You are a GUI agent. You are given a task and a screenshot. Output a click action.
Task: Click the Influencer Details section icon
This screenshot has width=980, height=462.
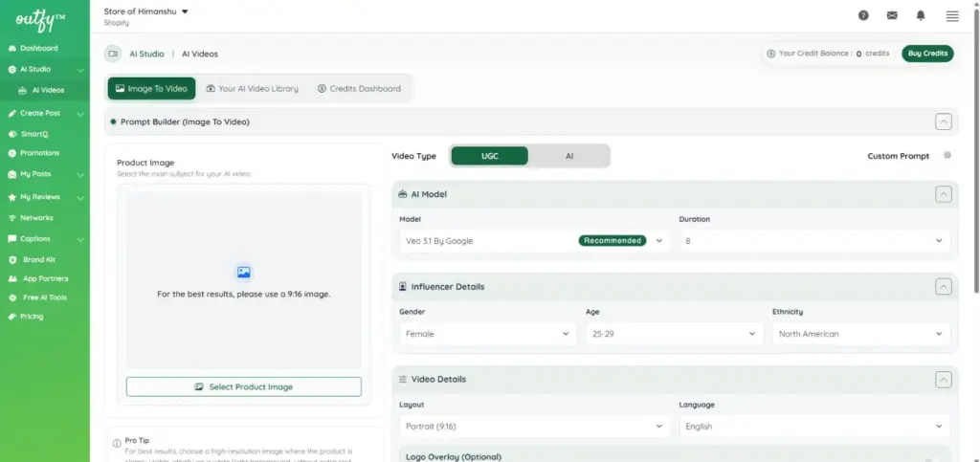403,287
